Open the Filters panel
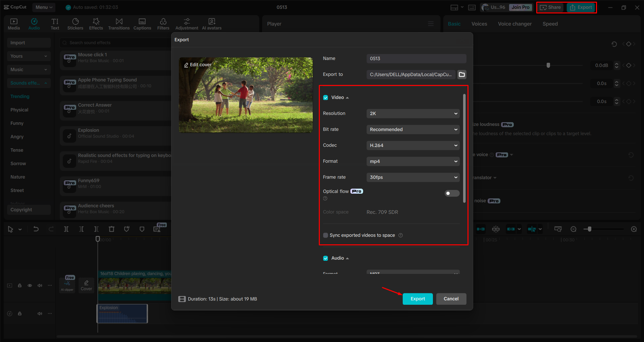Viewport: 644px width, 342px height. pyautogui.click(x=163, y=23)
